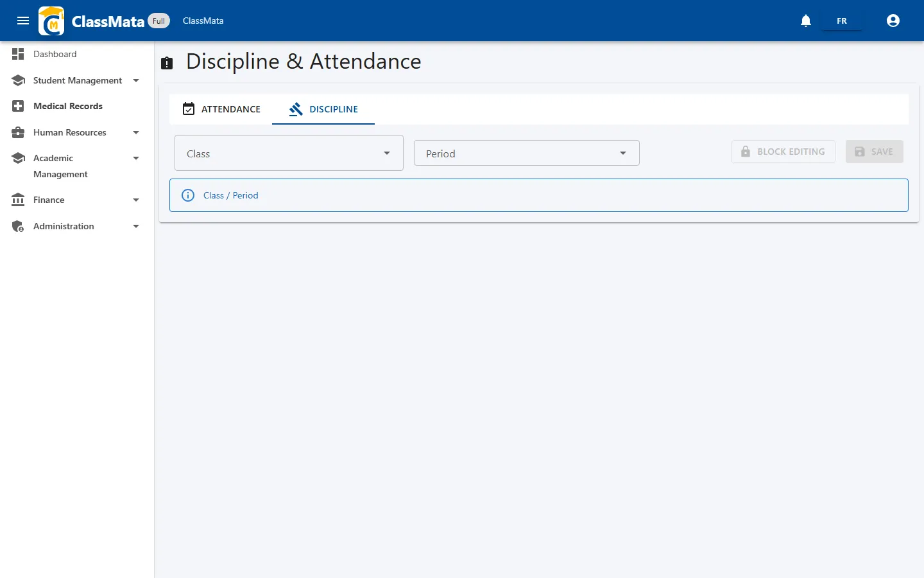Click the Save button

pyautogui.click(x=875, y=152)
